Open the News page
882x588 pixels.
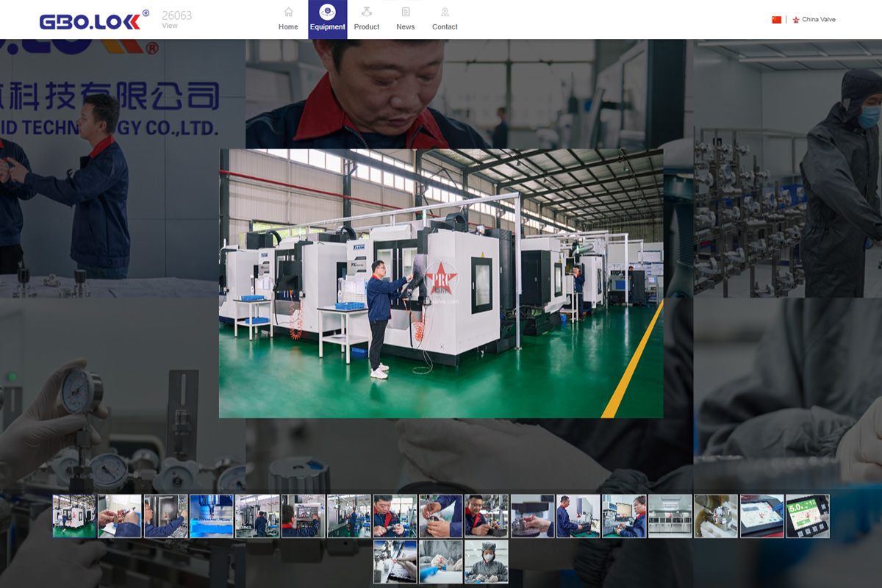pyautogui.click(x=406, y=20)
